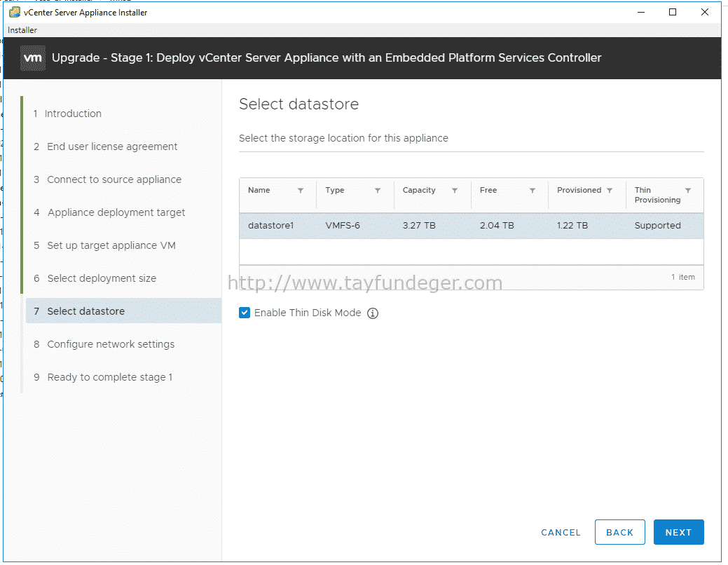Click the NEXT button
728x565 pixels.
click(678, 532)
